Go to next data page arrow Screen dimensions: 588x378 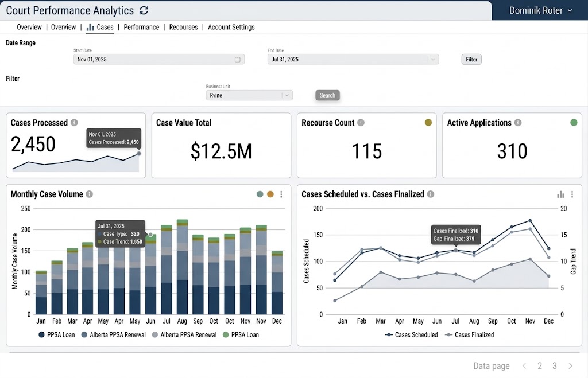tap(570, 365)
